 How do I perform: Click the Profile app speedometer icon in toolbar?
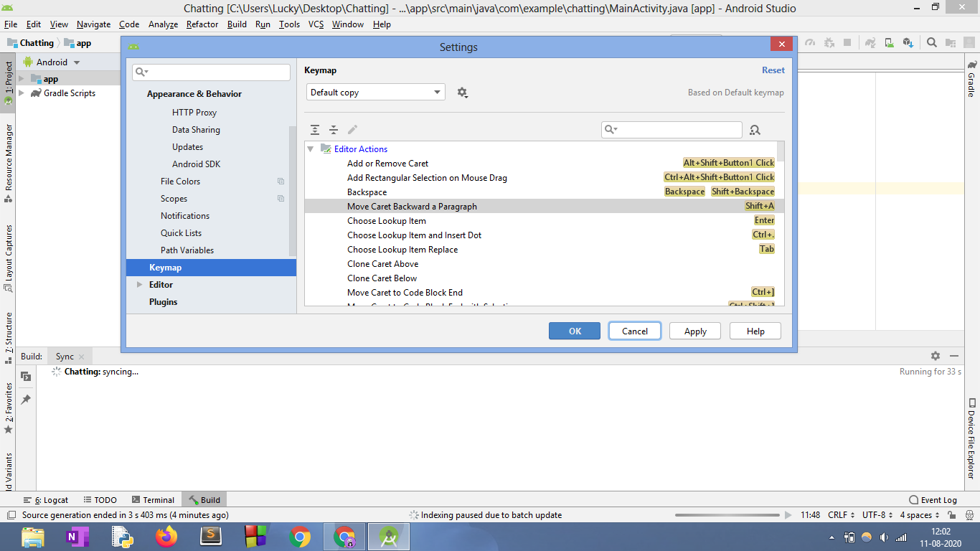810,43
